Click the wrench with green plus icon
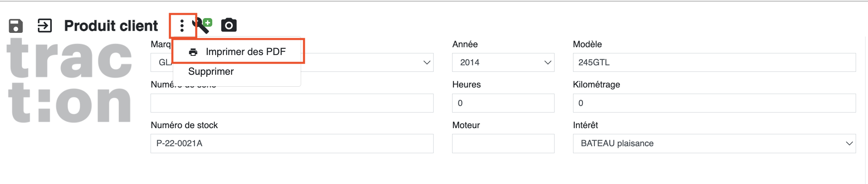This screenshot has width=868, height=184. (x=202, y=25)
